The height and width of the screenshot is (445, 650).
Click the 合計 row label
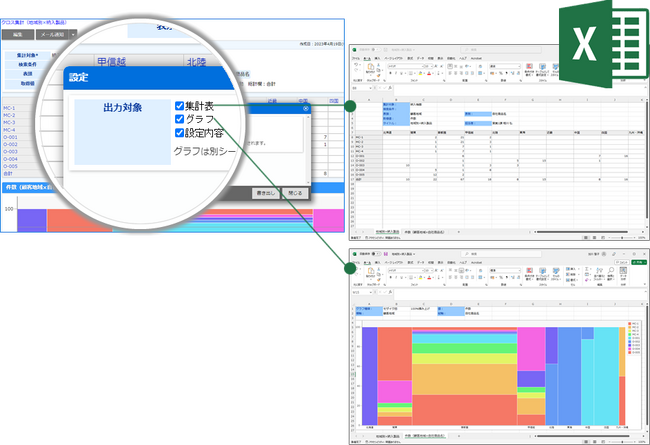pyautogui.click(x=8, y=173)
